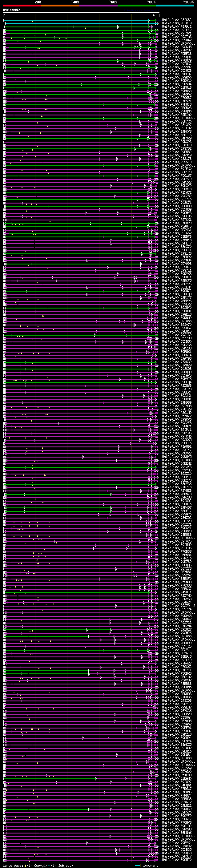Click the orange ~40% identity color bar
This screenshot has height=868, width=197.
[60, 6]
